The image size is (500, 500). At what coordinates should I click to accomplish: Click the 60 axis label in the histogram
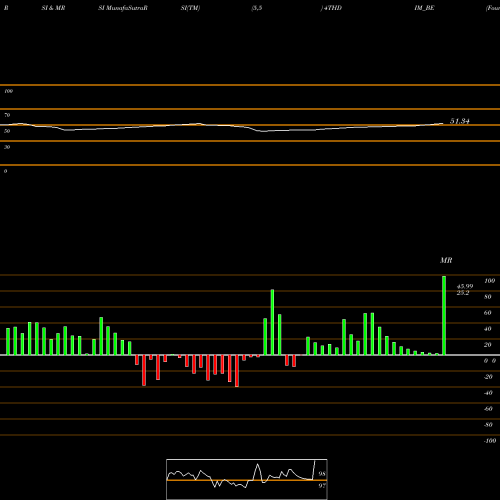click(488, 313)
